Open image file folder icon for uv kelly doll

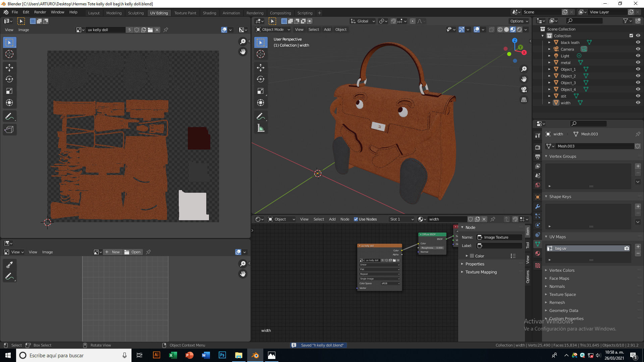pos(150,30)
